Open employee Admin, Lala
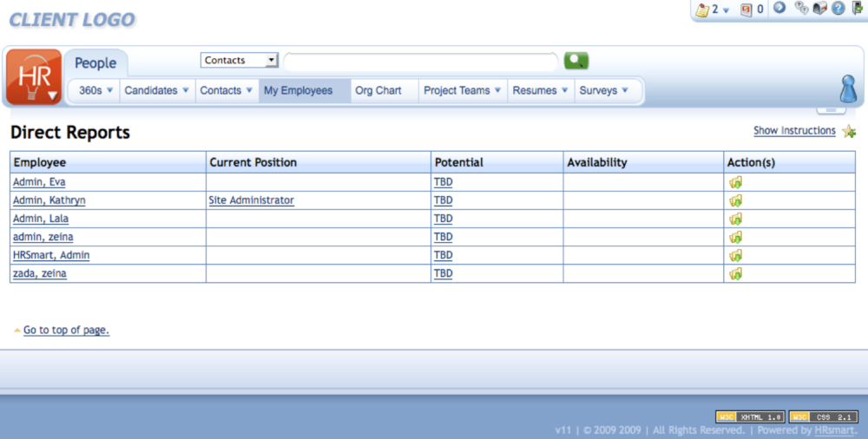This screenshot has width=868, height=439. (41, 219)
